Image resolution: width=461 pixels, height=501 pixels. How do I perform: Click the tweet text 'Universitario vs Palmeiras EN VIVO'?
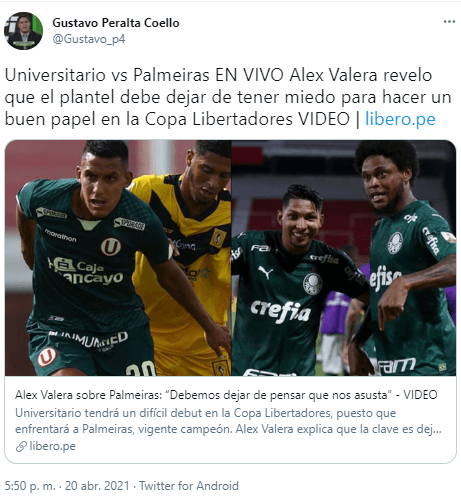144,75
